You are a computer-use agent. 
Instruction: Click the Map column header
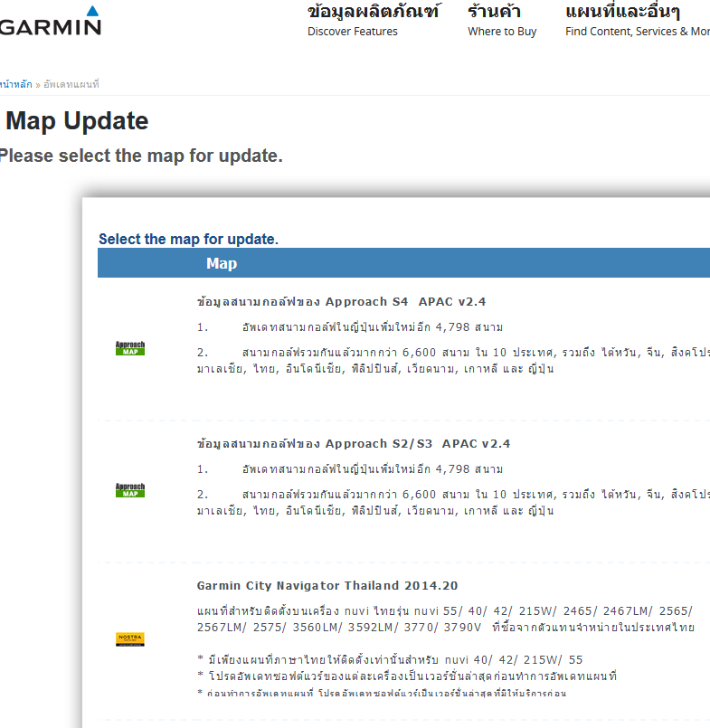(x=222, y=263)
